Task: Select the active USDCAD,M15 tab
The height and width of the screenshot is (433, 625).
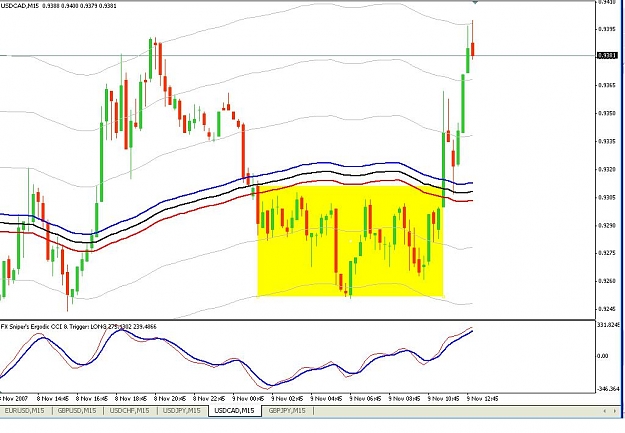Action: (234, 410)
